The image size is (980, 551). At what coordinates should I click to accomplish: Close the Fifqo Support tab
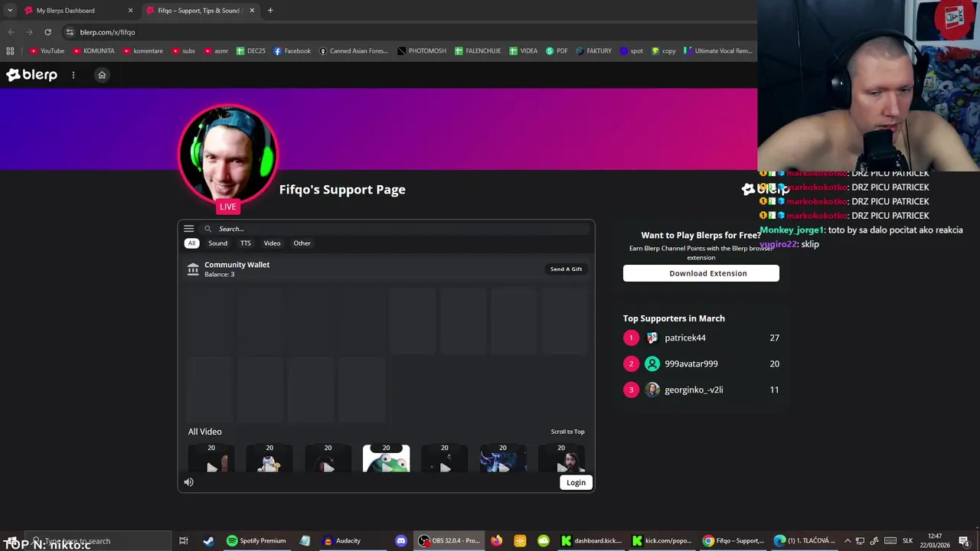click(x=252, y=11)
